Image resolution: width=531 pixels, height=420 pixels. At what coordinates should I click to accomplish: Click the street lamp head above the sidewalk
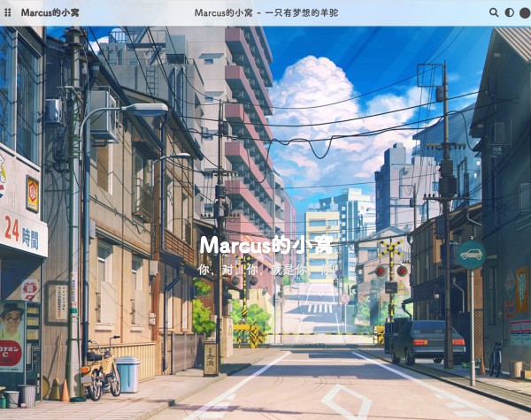(149, 110)
